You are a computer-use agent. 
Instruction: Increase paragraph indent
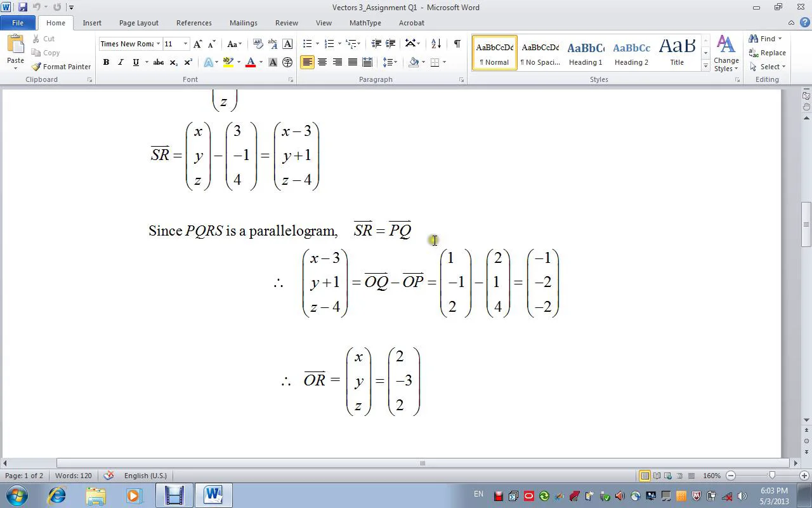point(391,44)
